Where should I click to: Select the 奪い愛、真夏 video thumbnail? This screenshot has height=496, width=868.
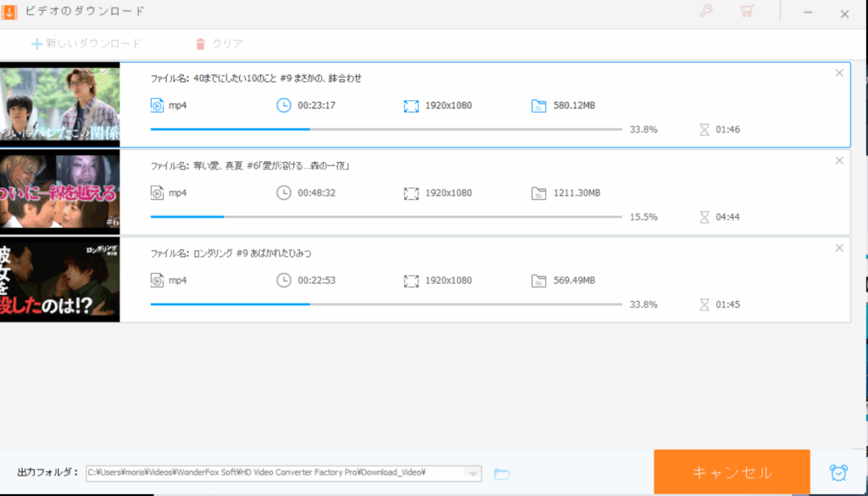pyautogui.click(x=59, y=192)
